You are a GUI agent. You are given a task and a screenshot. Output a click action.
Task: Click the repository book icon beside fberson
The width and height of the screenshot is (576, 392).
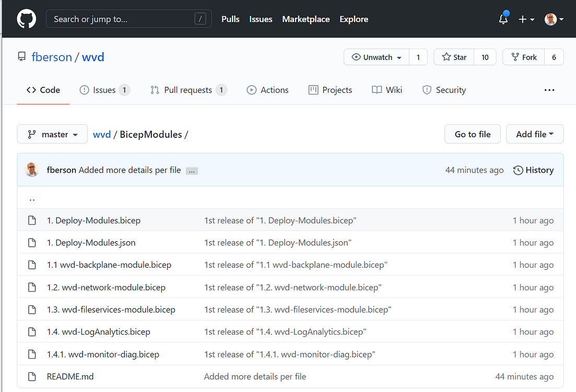pyautogui.click(x=22, y=57)
